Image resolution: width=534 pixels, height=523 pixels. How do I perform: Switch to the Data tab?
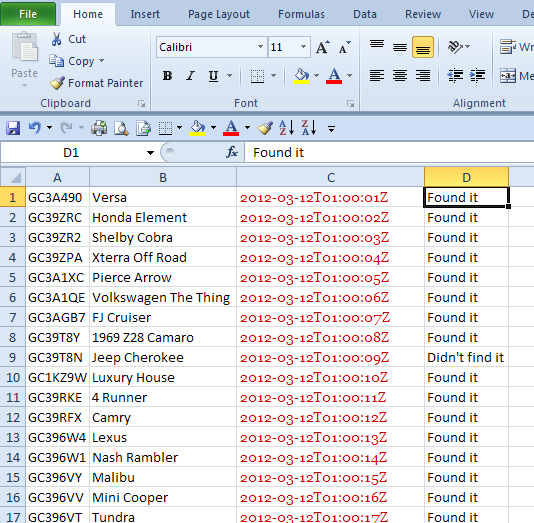[x=365, y=14]
